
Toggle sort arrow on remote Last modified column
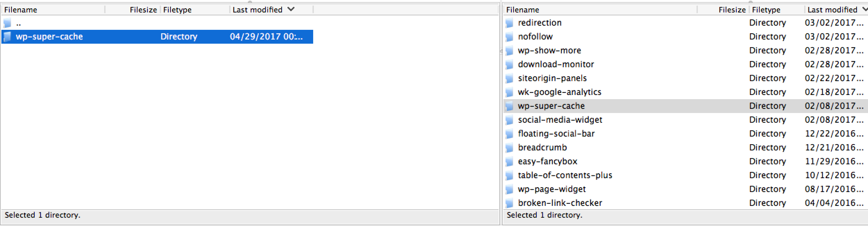pyautogui.click(x=864, y=9)
